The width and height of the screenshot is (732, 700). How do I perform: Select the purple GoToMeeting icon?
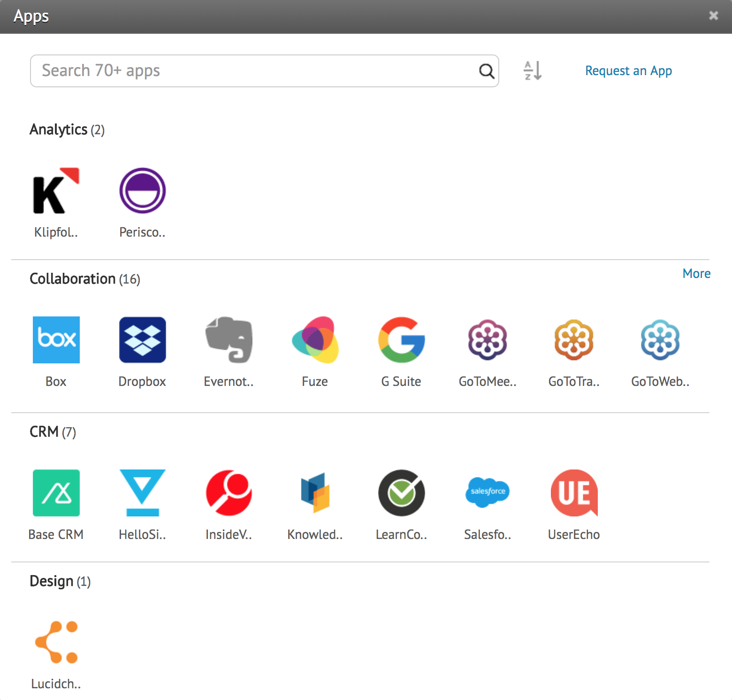click(x=488, y=340)
